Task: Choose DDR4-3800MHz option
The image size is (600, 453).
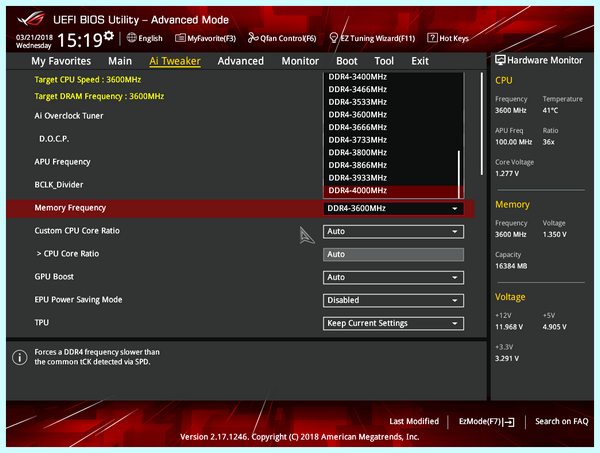Action: tap(390, 152)
